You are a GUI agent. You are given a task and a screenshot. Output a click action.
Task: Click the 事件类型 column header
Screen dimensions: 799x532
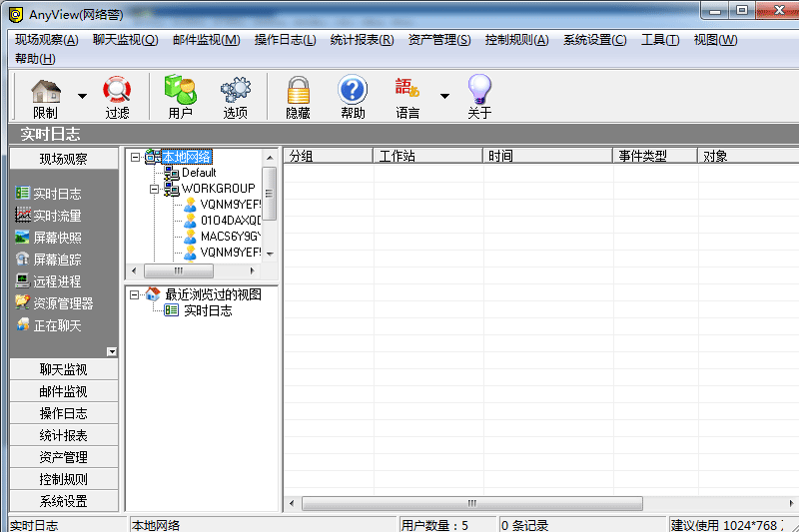pyautogui.click(x=655, y=156)
